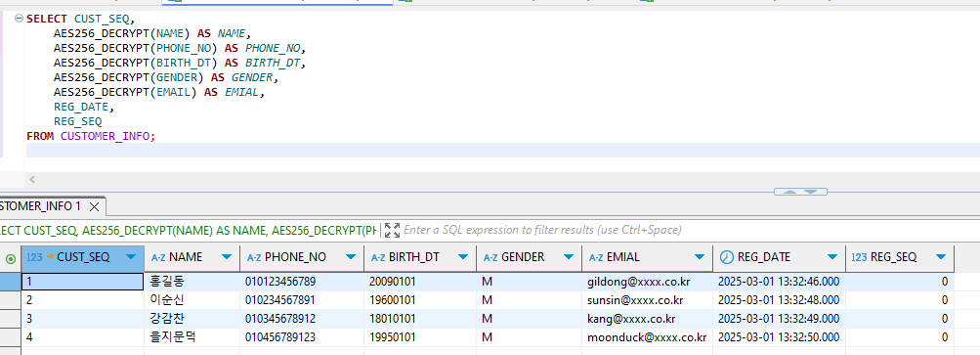Click the expand filter panel icon
Screen dimensions: 980x355
click(x=392, y=230)
